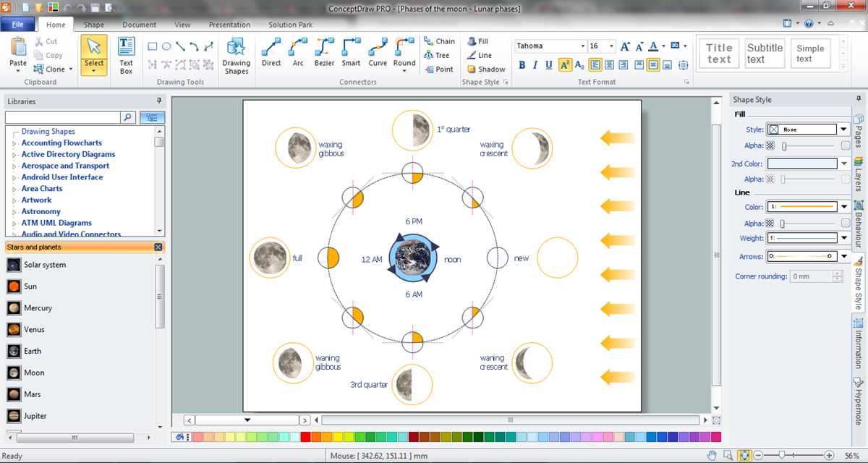868x463 pixels.
Task: Click the hand pan tool in status bar
Action: pyautogui.click(x=712, y=456)
